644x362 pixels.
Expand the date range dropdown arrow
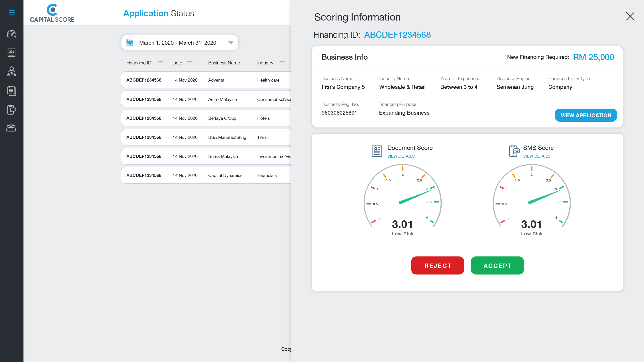231,43
